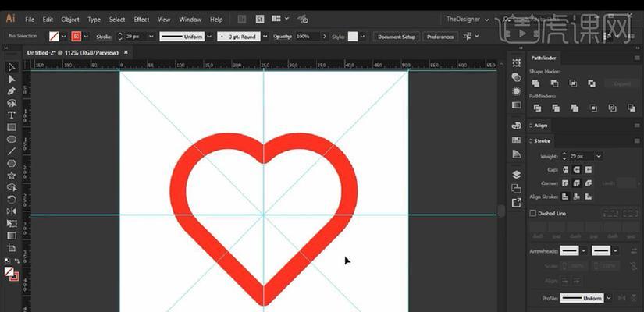Open Stroke panel Weight dropdown
The width and height of the screenshot is (644, 312).
click(599, 156)
